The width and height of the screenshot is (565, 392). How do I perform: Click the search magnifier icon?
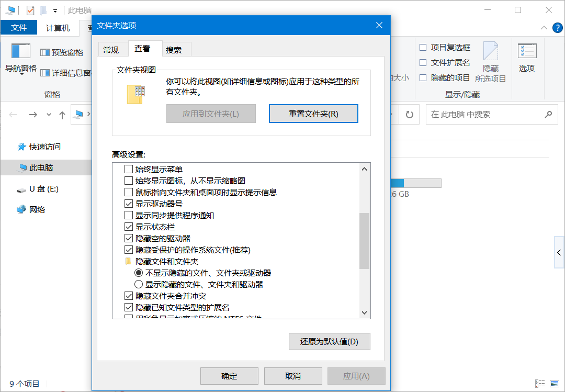click(x=548, y=115)
